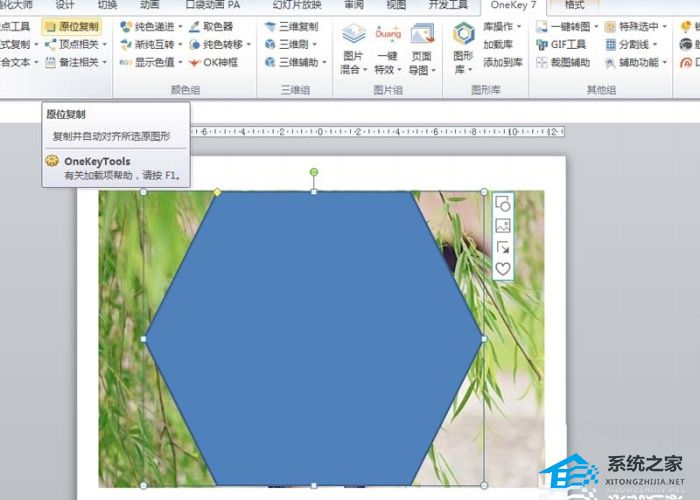This screenshot has width=700, height=500.
Task: Open 顶点相关 vertex tools icon
Action: click(x=50, y=44)
